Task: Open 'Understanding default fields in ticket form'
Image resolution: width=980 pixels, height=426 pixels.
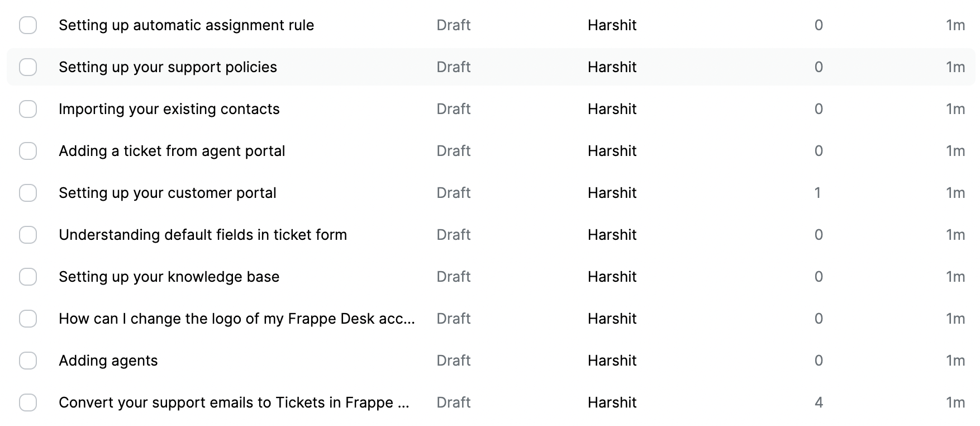Action: [203, 234]
